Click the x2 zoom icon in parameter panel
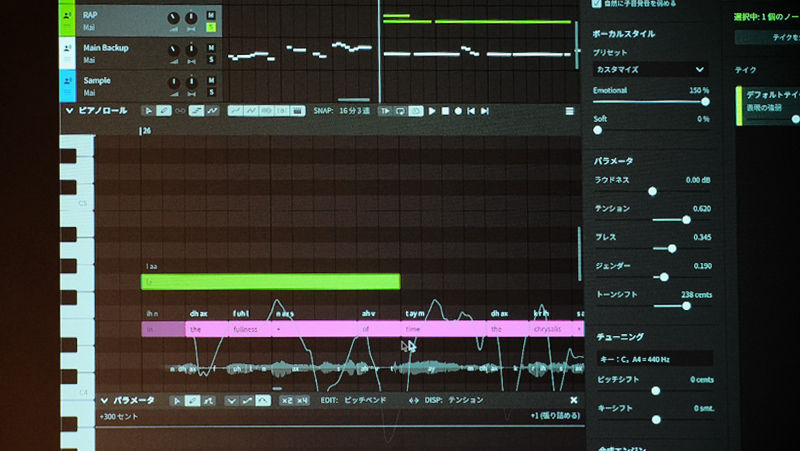Screen dimensions: 800x451 [x=286, y=400]
